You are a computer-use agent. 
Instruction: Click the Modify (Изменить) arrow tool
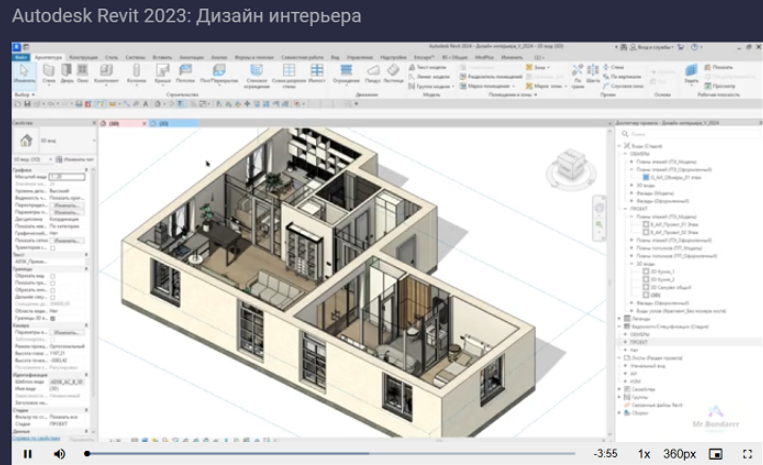24,75
